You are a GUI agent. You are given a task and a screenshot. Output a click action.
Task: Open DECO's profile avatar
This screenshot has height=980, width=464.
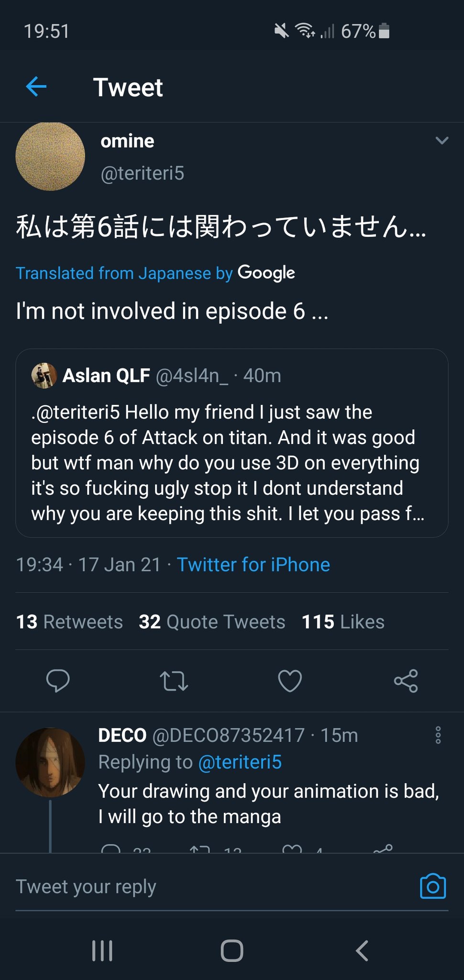click(x=50, y=763)
